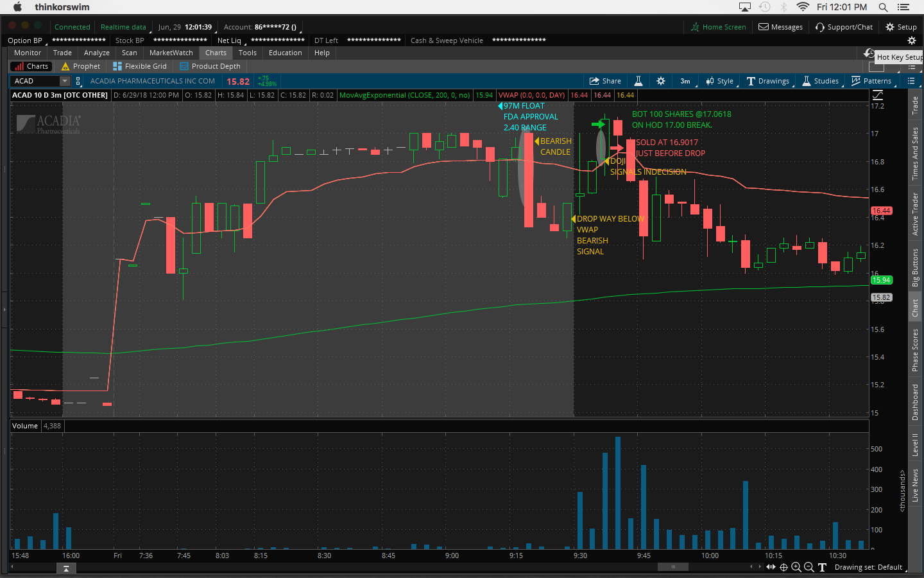
Task: Switch to Analyze tab
Action: coord(97,53)
